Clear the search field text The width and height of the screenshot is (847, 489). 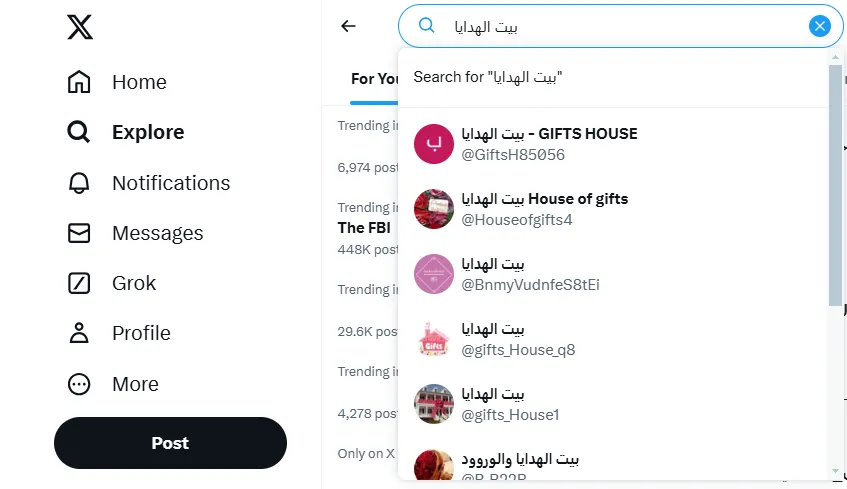[820, 26]
